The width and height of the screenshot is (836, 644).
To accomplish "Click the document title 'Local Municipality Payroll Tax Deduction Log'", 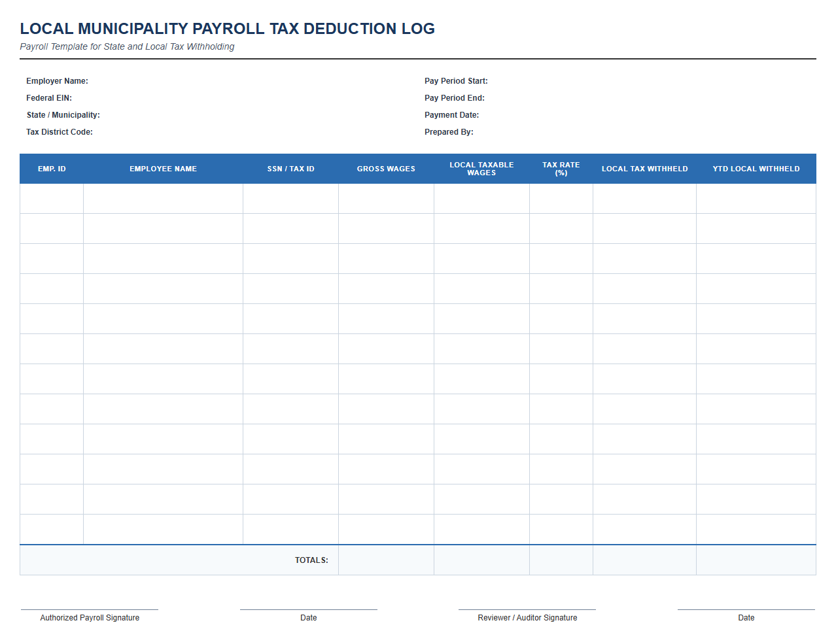I will (x=227, y=29).
